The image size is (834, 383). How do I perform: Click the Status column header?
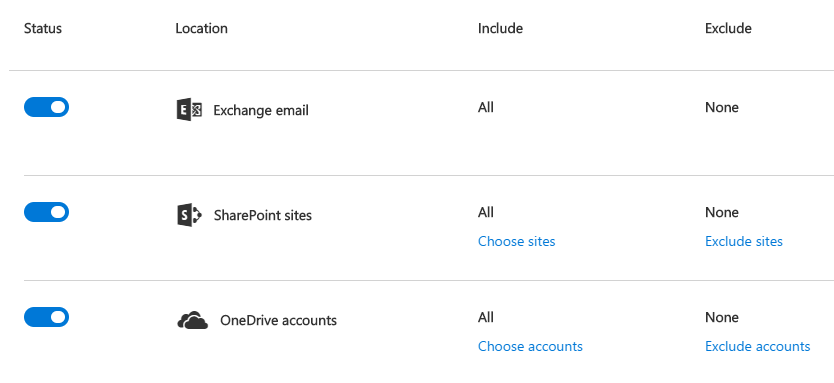coord(43,28)
